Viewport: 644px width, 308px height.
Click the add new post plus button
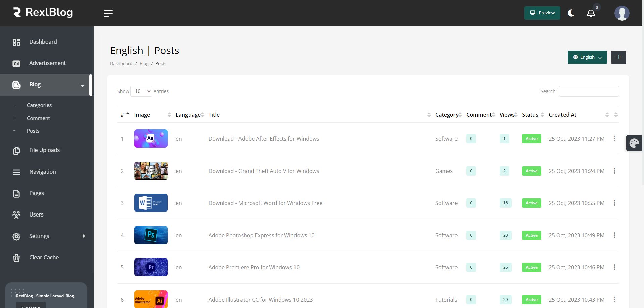tap(619, 57)
